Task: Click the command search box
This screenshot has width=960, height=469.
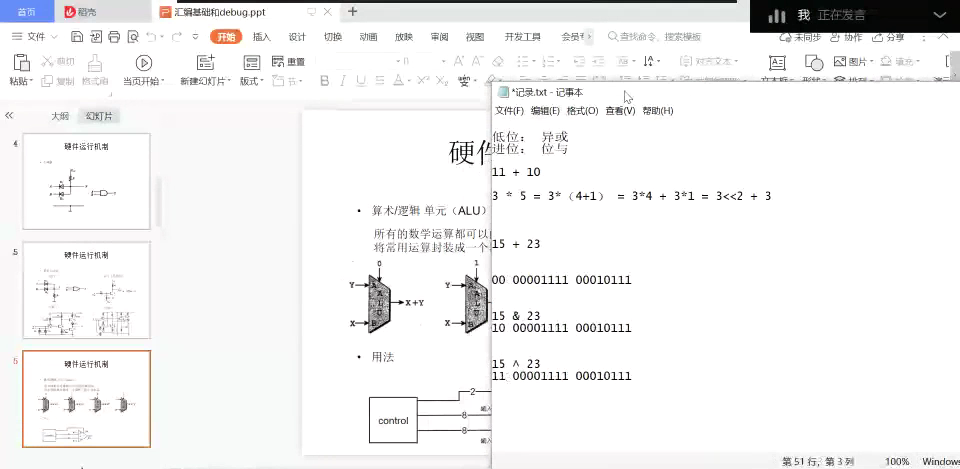Action: pyautogui.click(x=654, y=37)
